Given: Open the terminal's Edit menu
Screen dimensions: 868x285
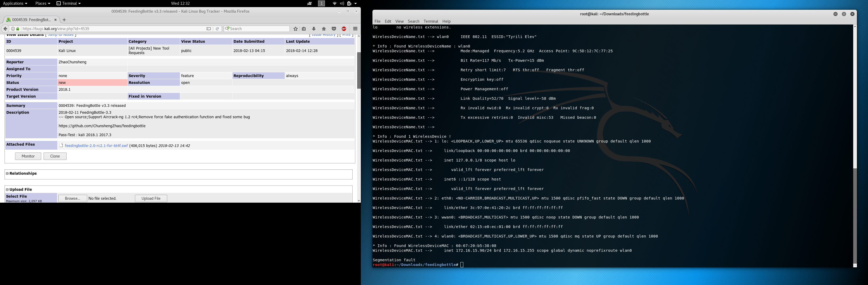Looking at the screenshot, I should point(388,21).
